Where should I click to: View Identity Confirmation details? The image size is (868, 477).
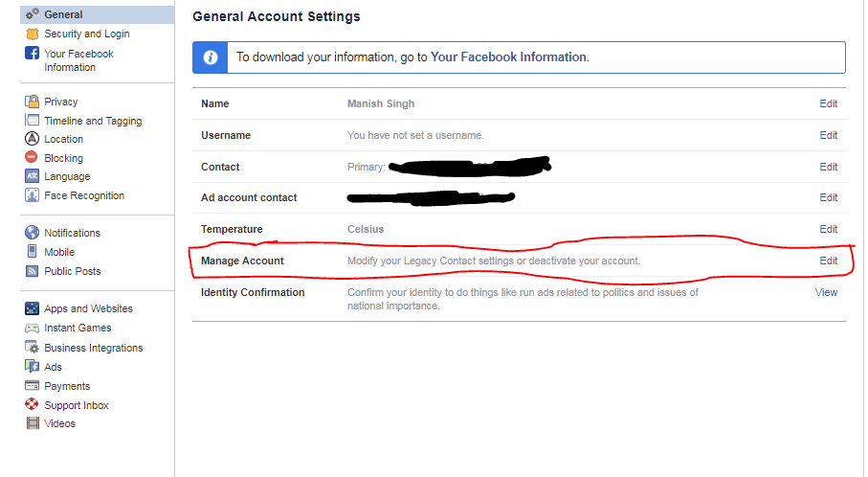click(826, 292)
